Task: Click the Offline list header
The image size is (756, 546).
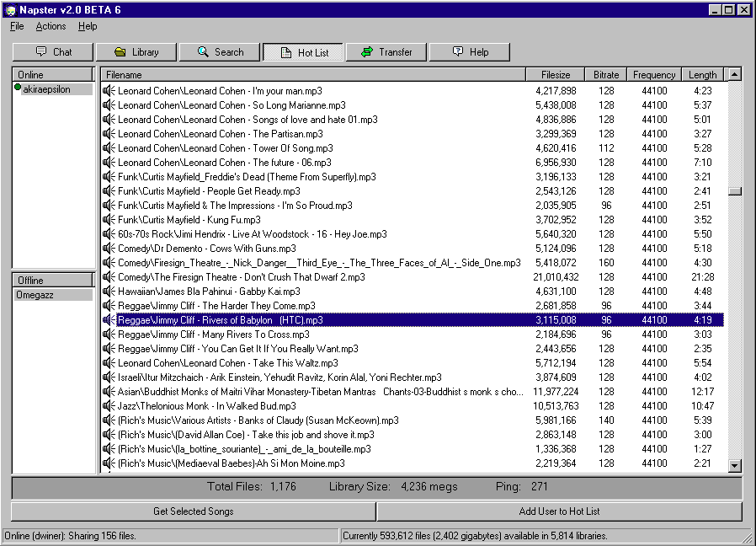Action: pos(52,281)
